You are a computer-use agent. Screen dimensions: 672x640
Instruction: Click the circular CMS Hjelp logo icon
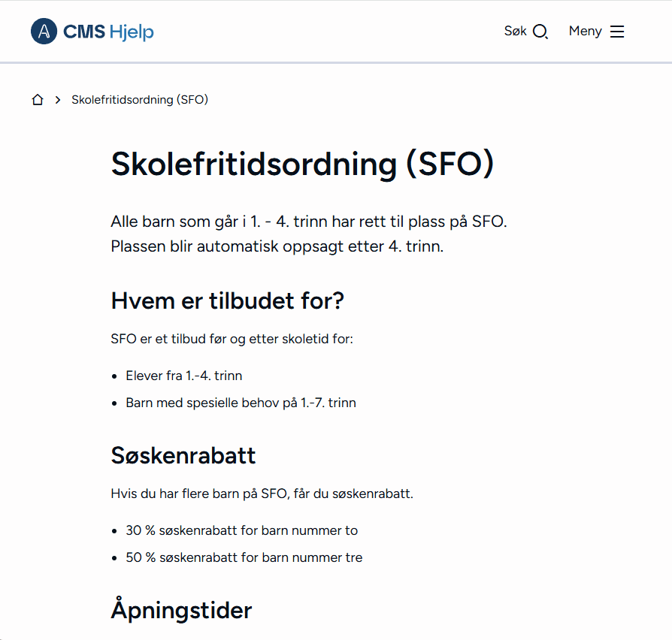(44, 32)
